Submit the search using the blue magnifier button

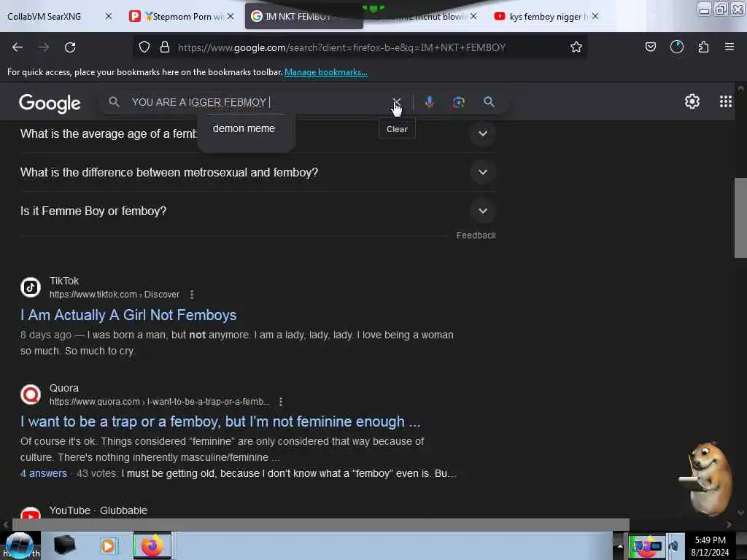[489, 102]
